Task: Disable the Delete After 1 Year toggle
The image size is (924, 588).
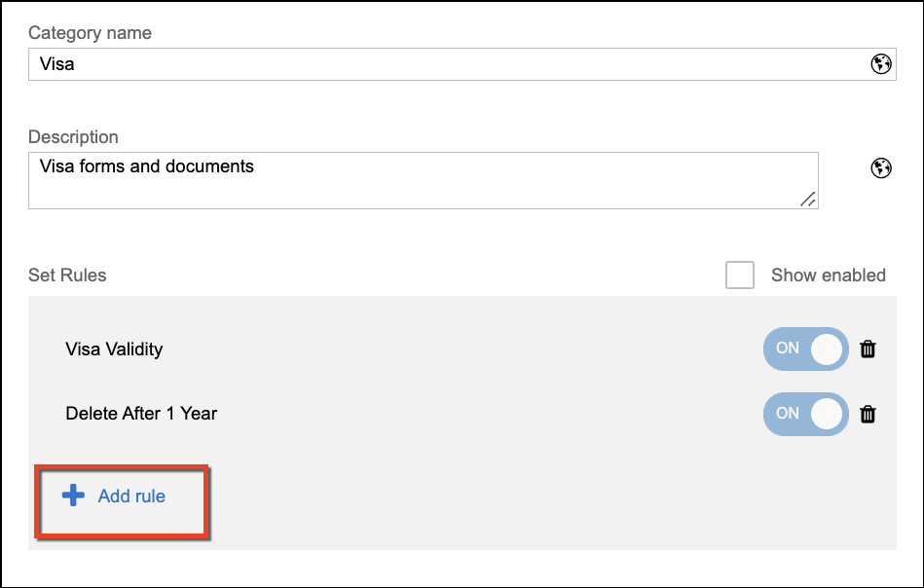Action: click(805, 414)
